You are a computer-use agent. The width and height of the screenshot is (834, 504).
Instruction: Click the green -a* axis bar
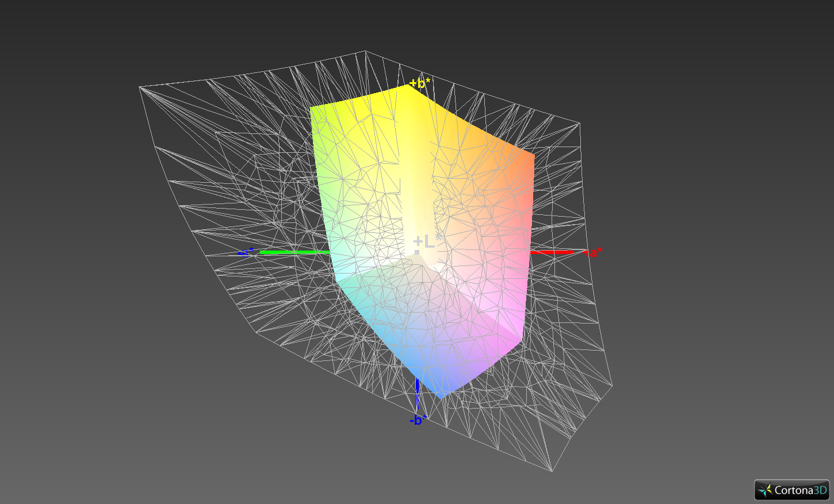click(294, 252)
